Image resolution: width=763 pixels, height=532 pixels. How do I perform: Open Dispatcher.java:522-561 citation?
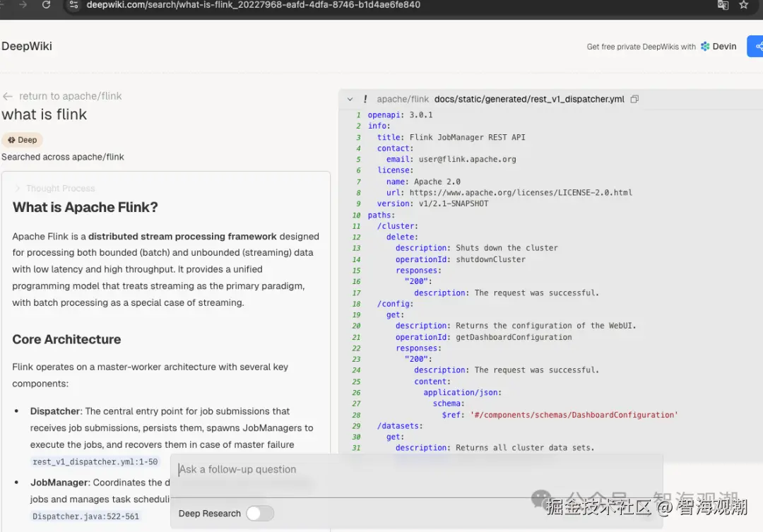tap(85, 516)
